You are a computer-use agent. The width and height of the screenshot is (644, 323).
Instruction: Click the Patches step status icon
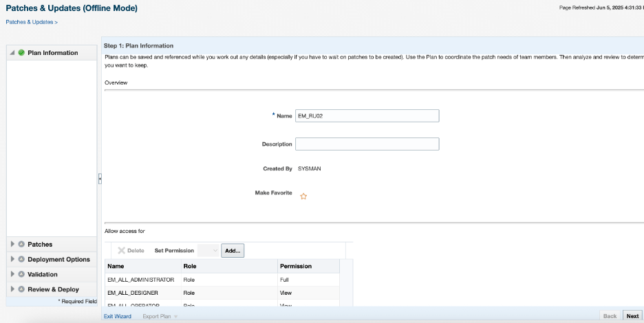point(21,245)
